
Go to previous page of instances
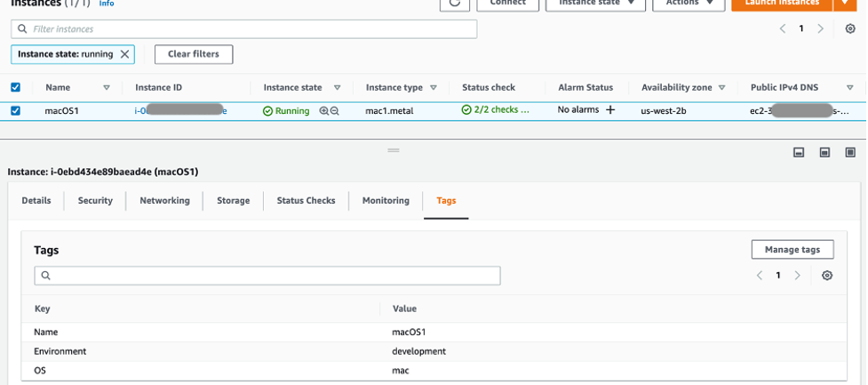[x=783, y=28]
